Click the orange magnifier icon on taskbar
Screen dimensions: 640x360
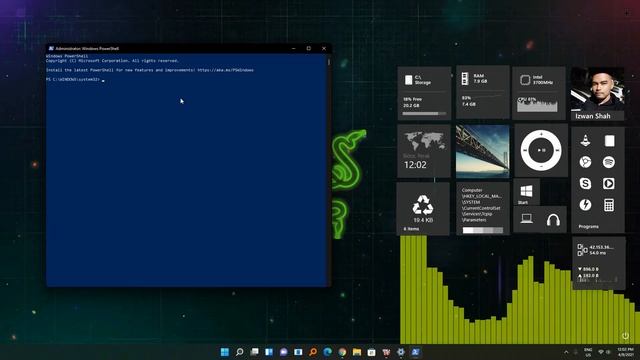click(x=313, y=352)
